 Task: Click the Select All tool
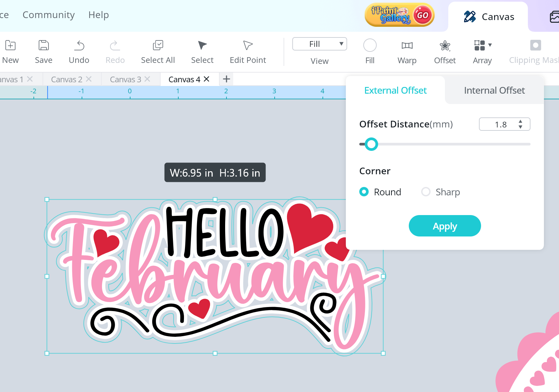click(158, 45)
